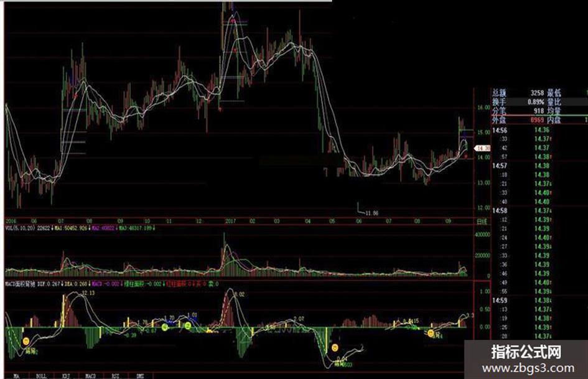Viewport: 588px width, 379px height.
Task: Select the MACD indicator tab
Action: [91, 376]
